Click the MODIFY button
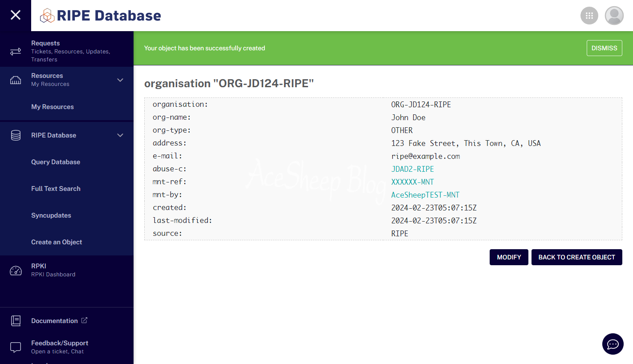 (509, 257)
